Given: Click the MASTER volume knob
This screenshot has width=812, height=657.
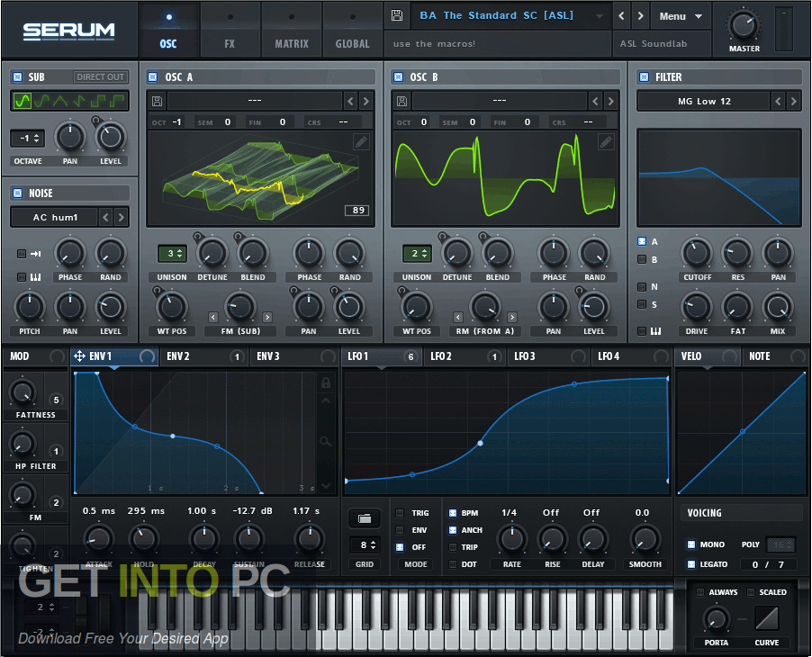Looking at the screenshot, I should click(744, 24).
